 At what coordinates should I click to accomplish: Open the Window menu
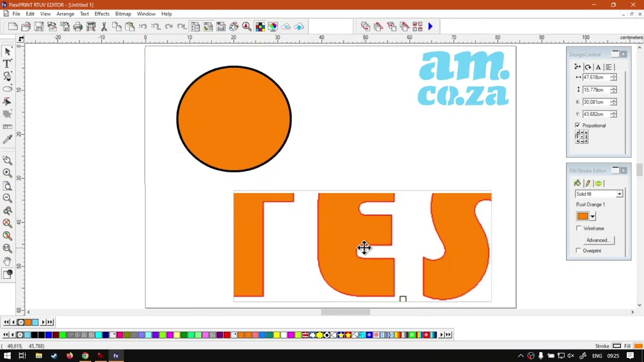pyautogui.click(x=146, y=14)
